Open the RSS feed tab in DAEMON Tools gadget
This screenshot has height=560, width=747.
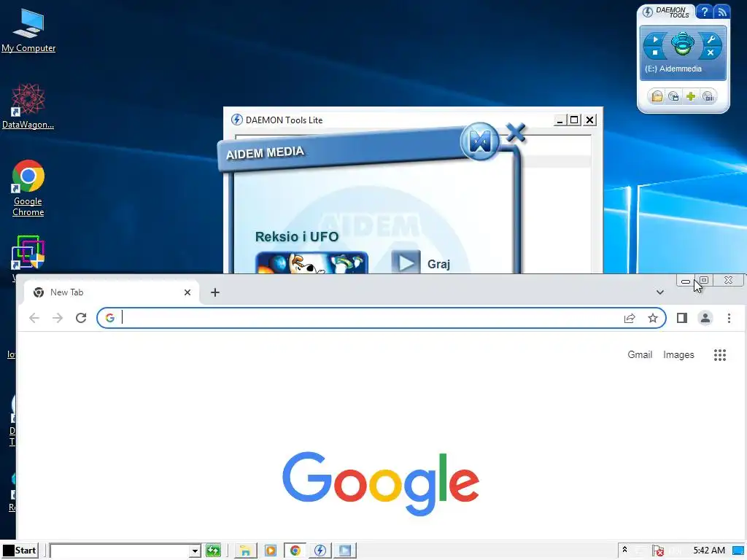click(x=721, y=12)
